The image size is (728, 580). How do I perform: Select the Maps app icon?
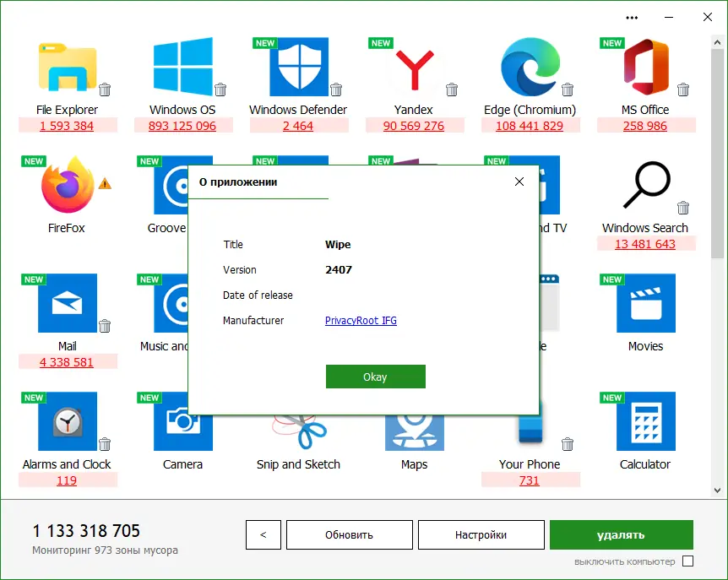[415, 432]
